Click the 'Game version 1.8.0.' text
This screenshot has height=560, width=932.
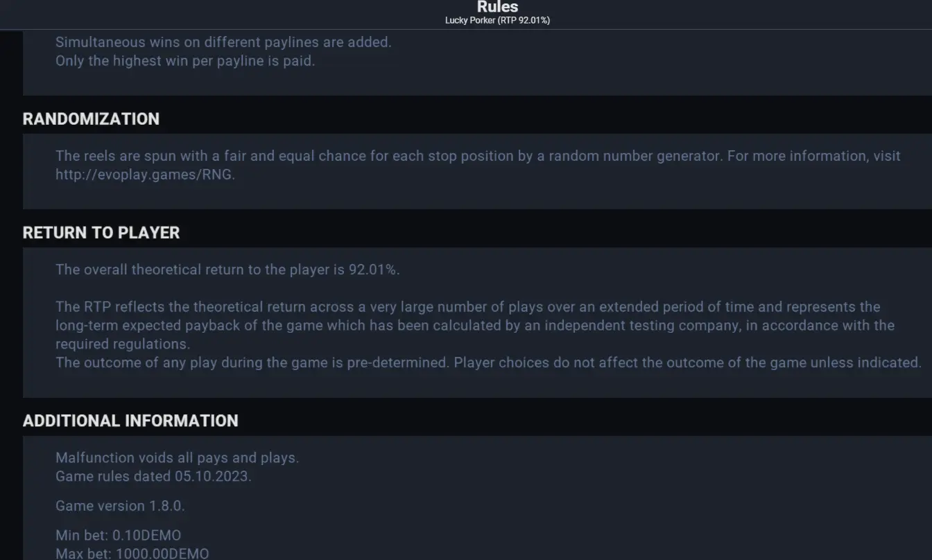(120, 506)
